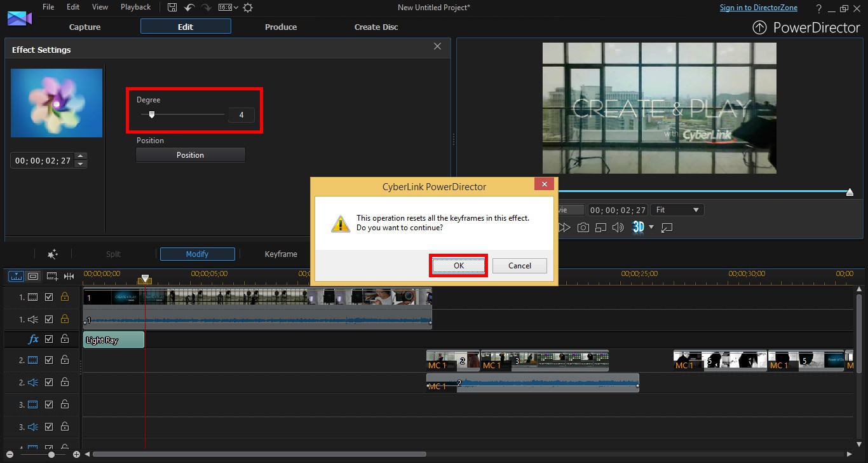
Task: Click the Modify button above the timeline
Action: (198, 254)
